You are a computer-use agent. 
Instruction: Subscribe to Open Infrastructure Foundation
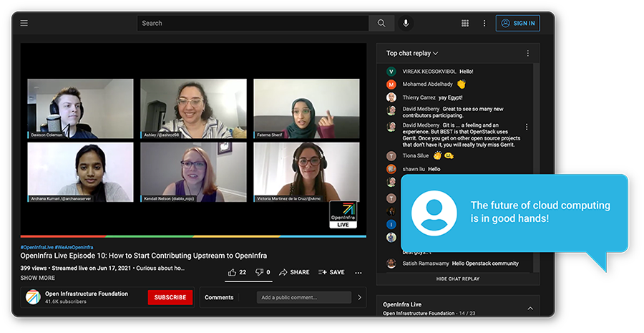(x=170, y=297)
